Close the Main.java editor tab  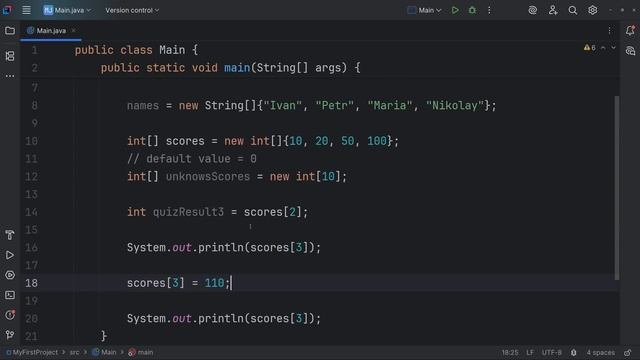coord(73,31)
